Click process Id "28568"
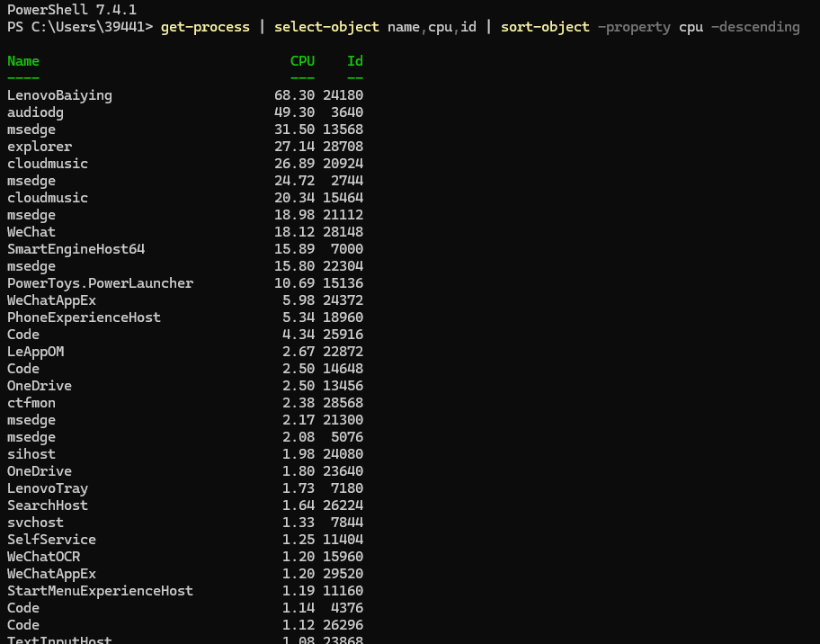The height and width of the screenshot is (644, 820). coord(343,403)
